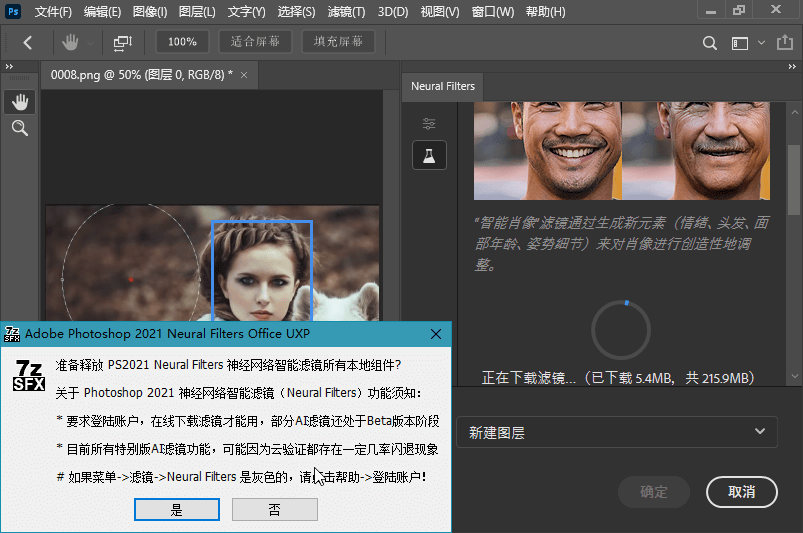Set zoom to 100% button
803x533 pixels.
182,42
